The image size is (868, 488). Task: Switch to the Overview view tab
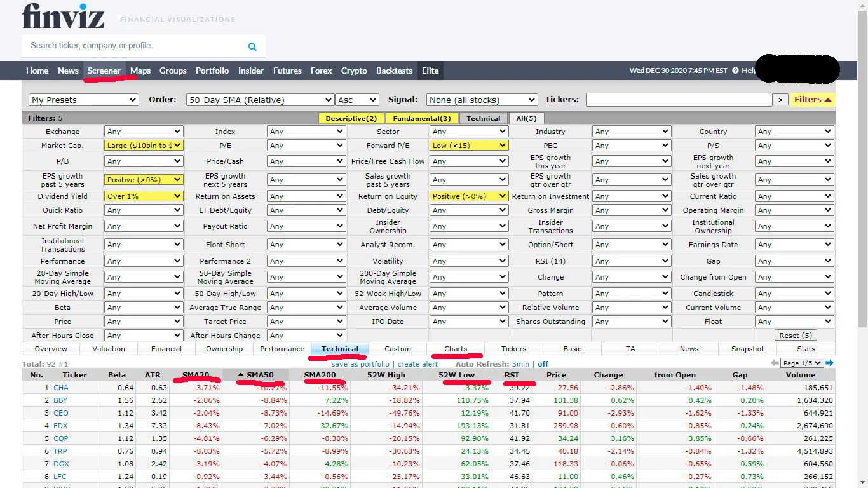point(51,349)
